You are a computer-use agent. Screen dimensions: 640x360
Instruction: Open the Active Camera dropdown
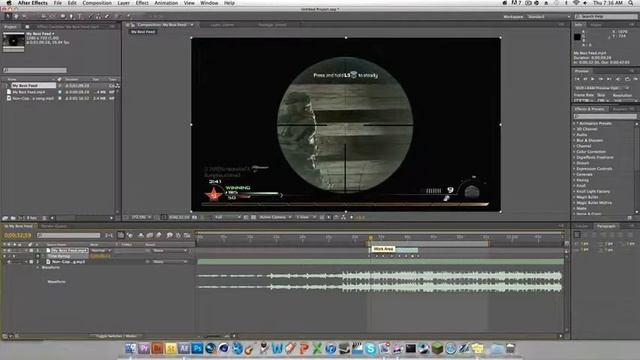(x=275, y=218)
